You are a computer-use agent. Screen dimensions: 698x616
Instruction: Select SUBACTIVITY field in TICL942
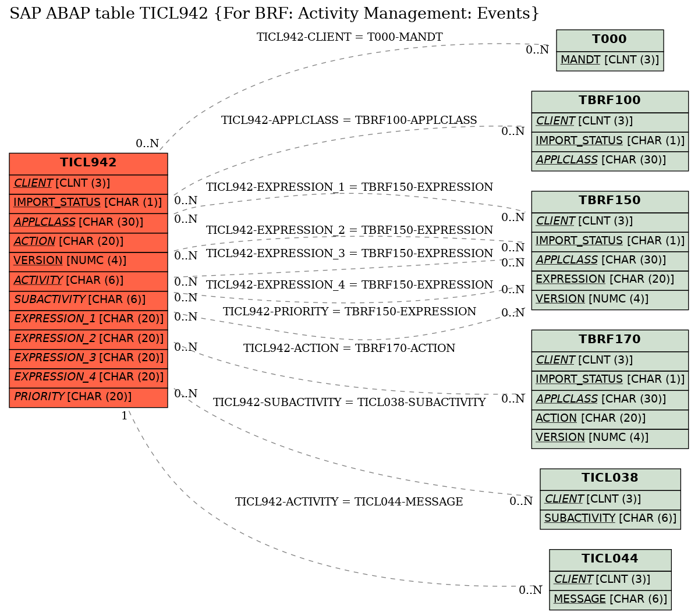pyautogui.click(x=88, y=300)
